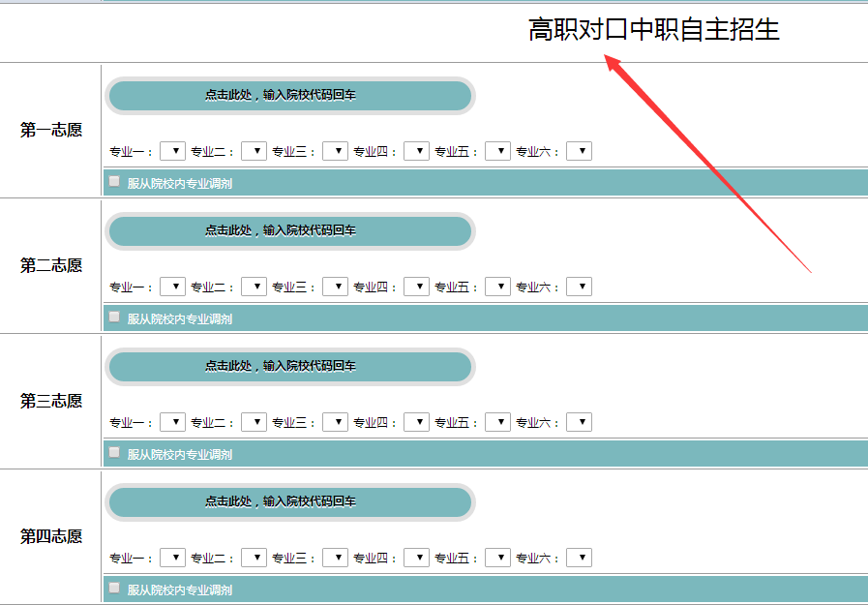Screen dimensions: 868x605
Task: Check 服从院校内专业调剂 for 第二志愿
Action: tap(115, 317)
